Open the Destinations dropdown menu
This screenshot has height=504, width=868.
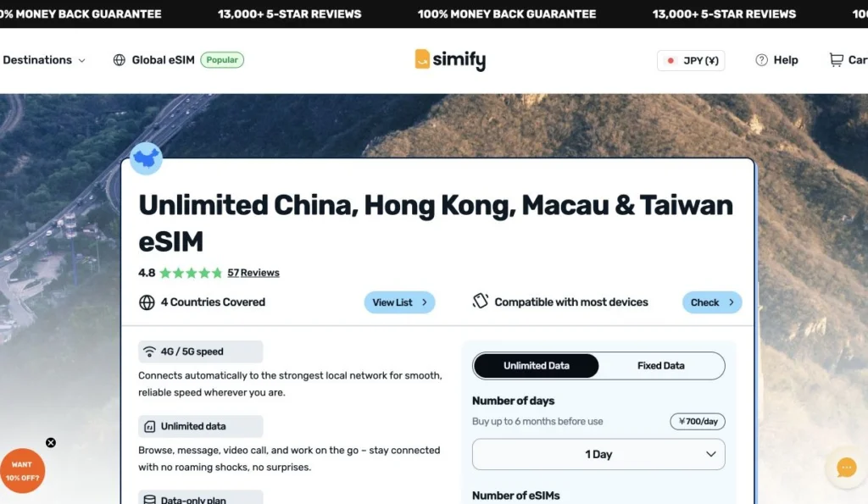point(44,60)
